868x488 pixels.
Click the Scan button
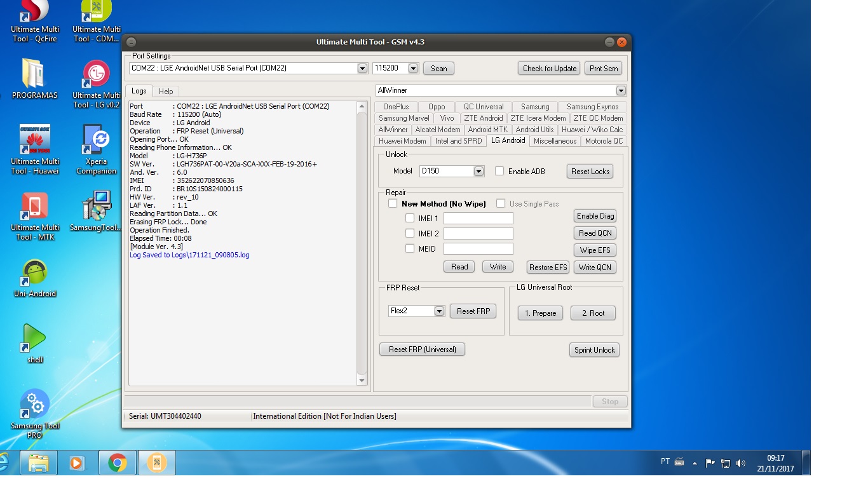439,68
